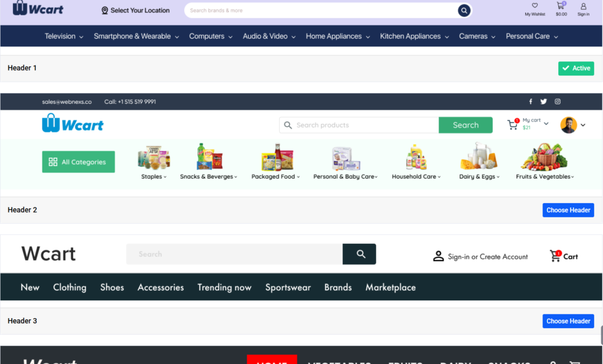Viewport: 603px width, 364px height.
Task: Click the Packaged Food product image
Action: (x=277, y=157)
